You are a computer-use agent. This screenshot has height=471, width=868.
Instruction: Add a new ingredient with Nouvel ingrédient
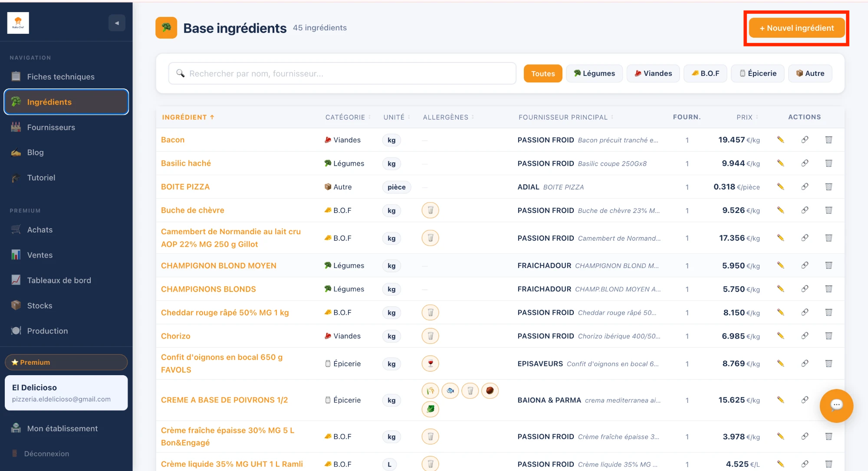pos(796,28)
